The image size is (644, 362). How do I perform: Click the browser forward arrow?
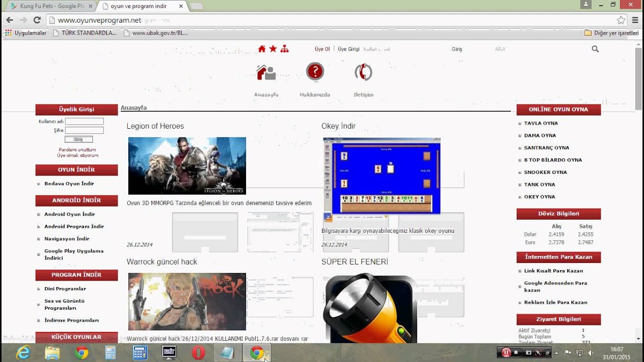23,20
